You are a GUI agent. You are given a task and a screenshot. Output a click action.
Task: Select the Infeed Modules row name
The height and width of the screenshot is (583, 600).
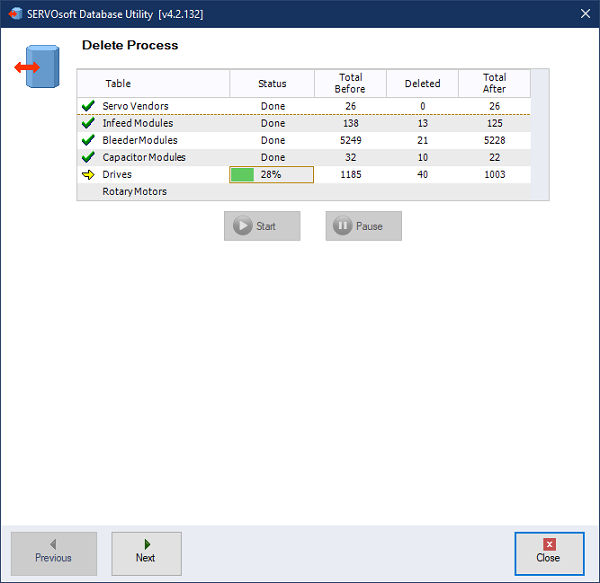[x=138, y=123]
